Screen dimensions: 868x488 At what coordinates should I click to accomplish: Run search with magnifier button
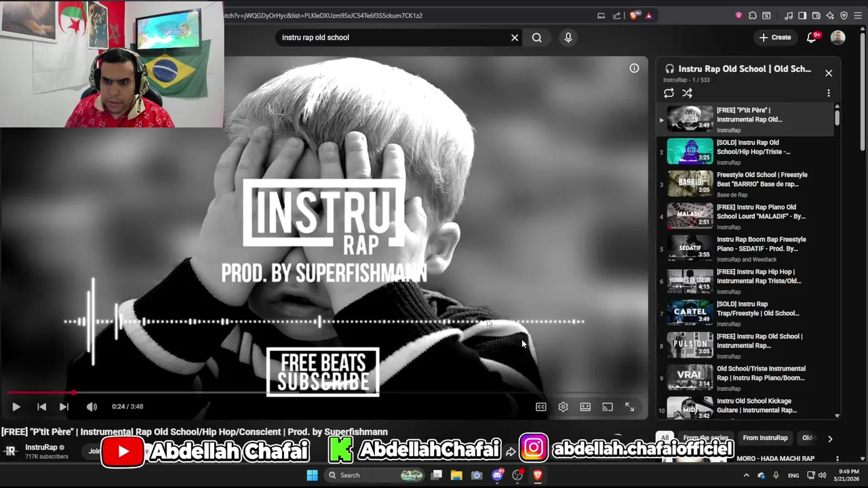[x=536, y=37]
